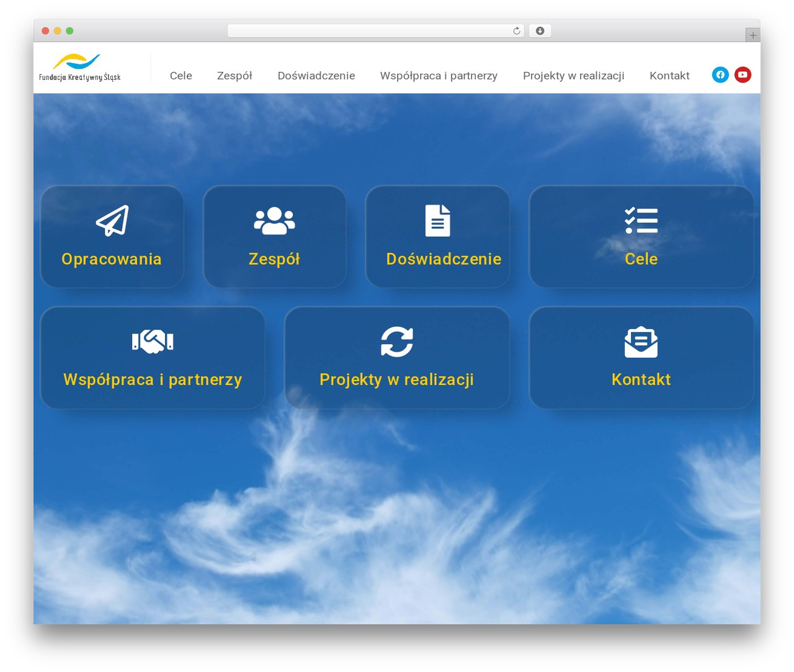Click the document icon above Doświadczenie

(x=437, y=221)
